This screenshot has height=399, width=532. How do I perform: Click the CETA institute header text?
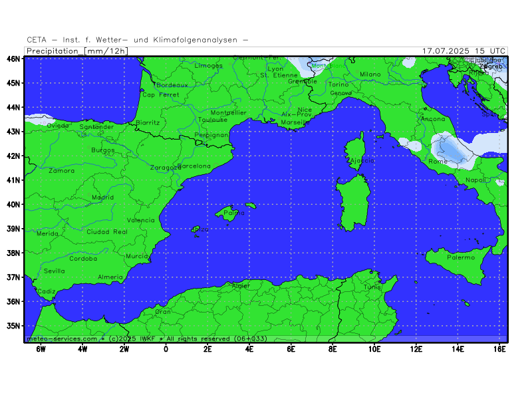pos(138,40)
